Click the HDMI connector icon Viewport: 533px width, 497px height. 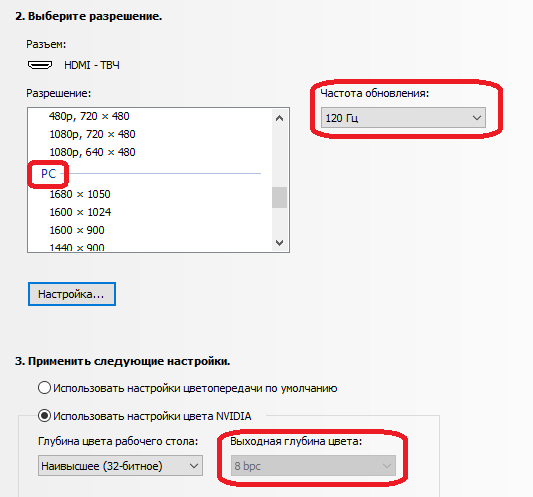(x=40, y=65)
